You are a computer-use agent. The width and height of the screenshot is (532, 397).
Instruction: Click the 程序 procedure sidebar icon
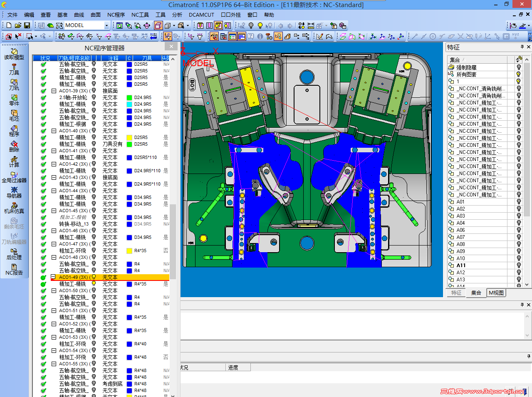tap(14, 131)
